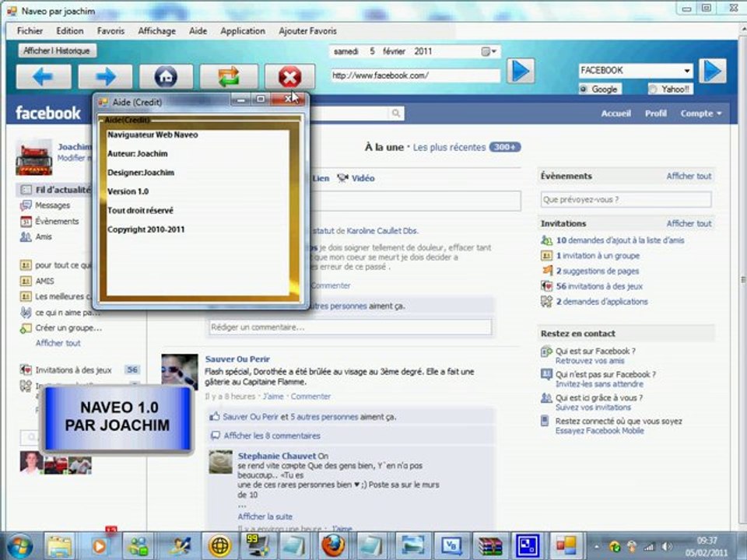Click the Que prévoyez-vous ? field

pos(626,200)
